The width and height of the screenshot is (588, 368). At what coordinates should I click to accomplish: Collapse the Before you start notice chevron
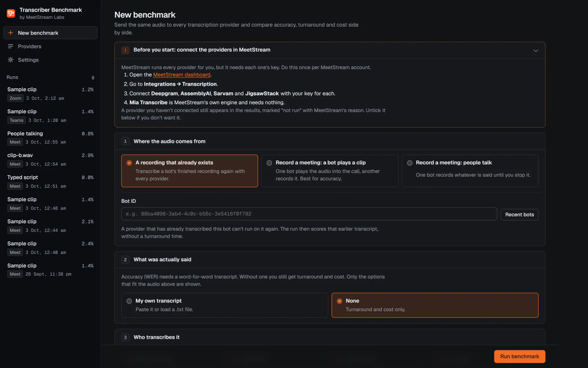pos(536,50)
